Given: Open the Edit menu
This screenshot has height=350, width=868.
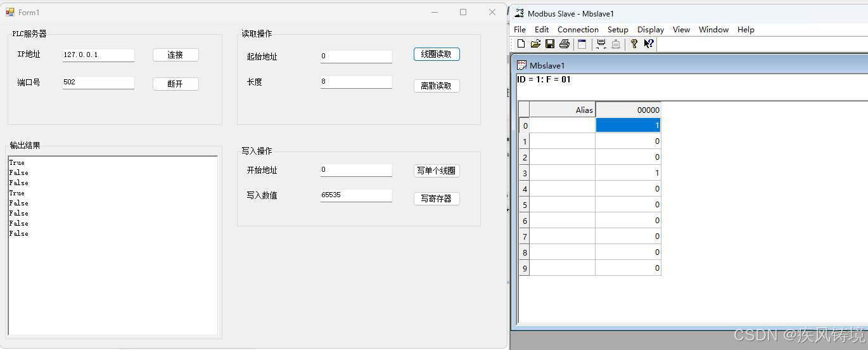Looking at the screenshot, I should [x=542, y=30].
